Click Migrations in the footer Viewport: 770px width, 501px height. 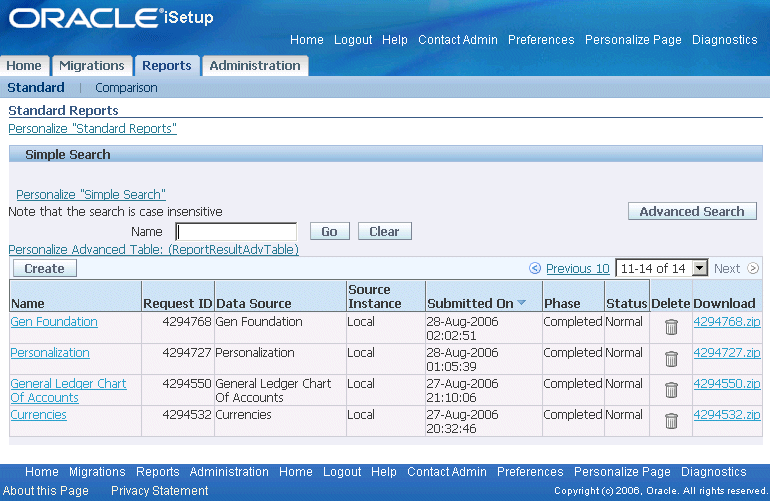[97, 472]
